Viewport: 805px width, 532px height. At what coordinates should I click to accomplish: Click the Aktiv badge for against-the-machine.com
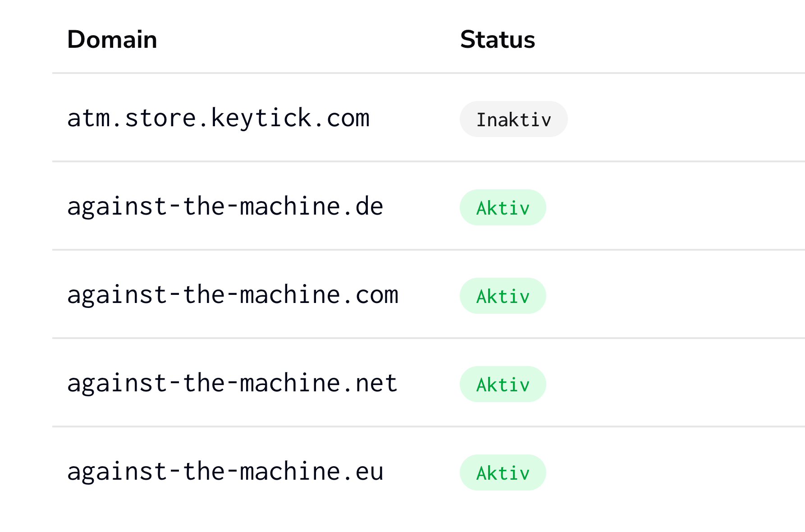pos(503,296)
